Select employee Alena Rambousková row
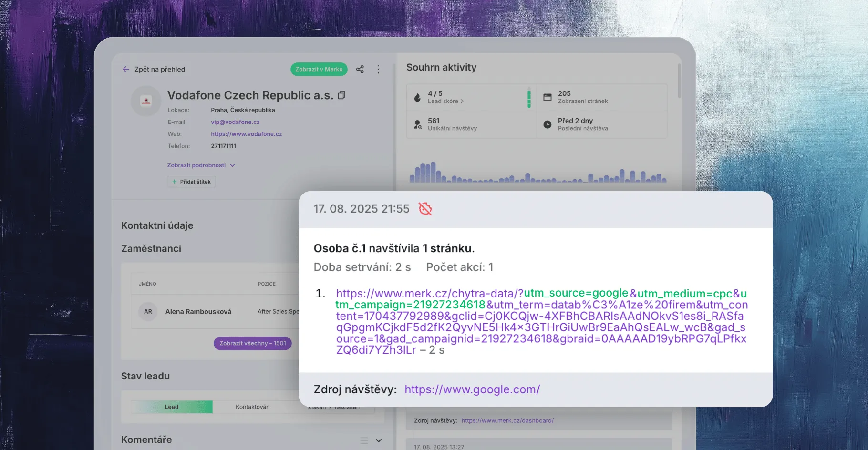 [x=215, y=311]
